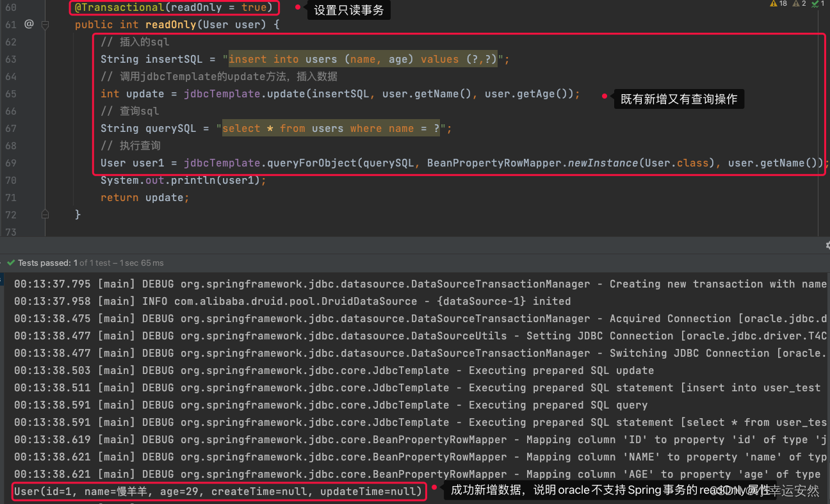Viewport: 830px width, 504px height.
Task: Click the "Mapping column 'NAME'" log line
Action: point(420,457)
